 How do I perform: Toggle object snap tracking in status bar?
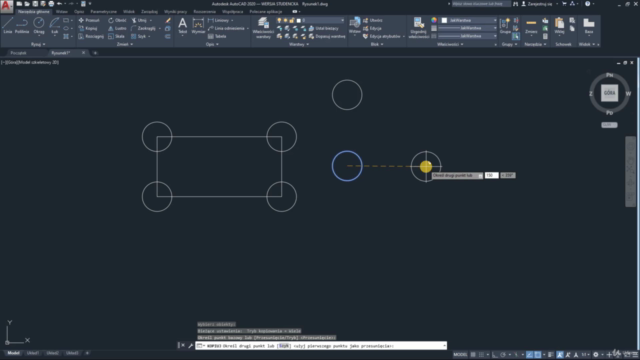coord(529,354)
